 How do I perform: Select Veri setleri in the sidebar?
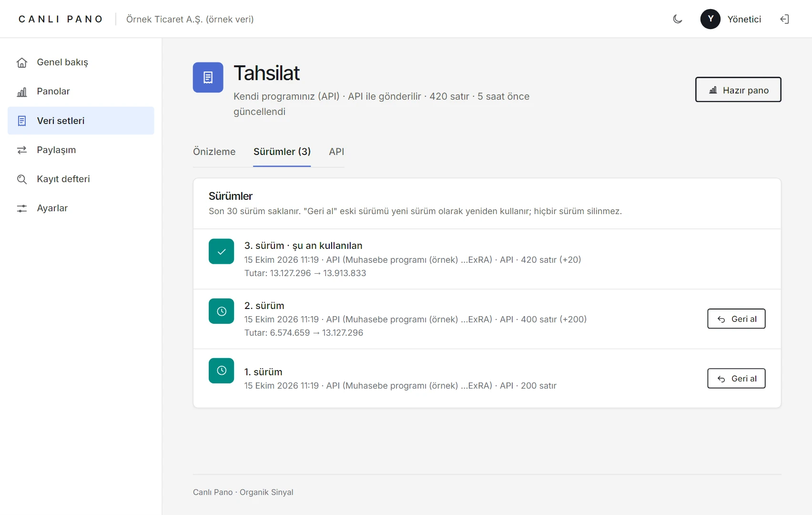point(81,121)
